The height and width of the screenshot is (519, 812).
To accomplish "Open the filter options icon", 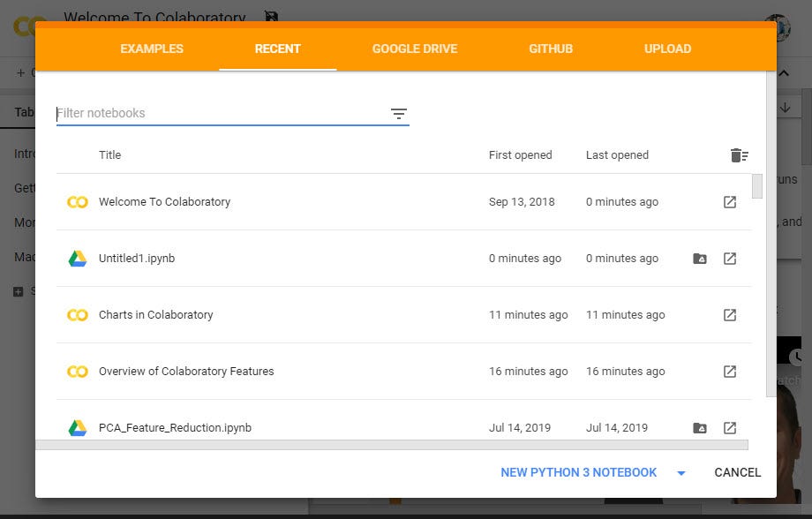I will tap(399, 114).
